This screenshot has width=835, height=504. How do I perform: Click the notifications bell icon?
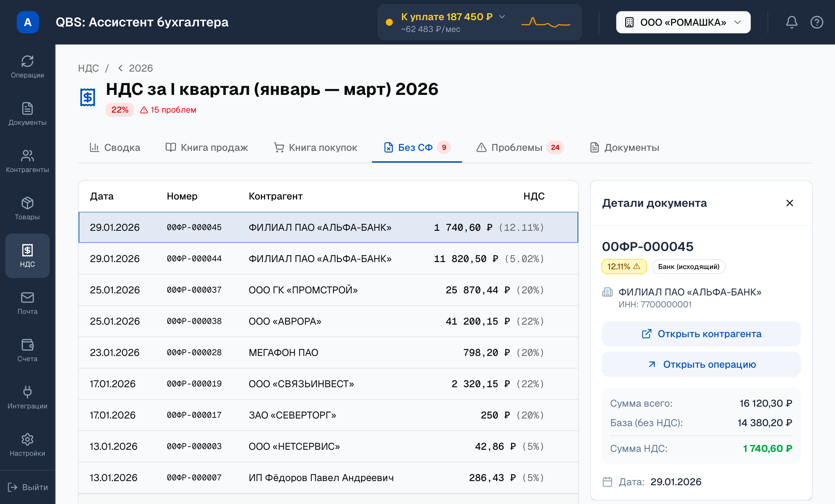point(792,22)
